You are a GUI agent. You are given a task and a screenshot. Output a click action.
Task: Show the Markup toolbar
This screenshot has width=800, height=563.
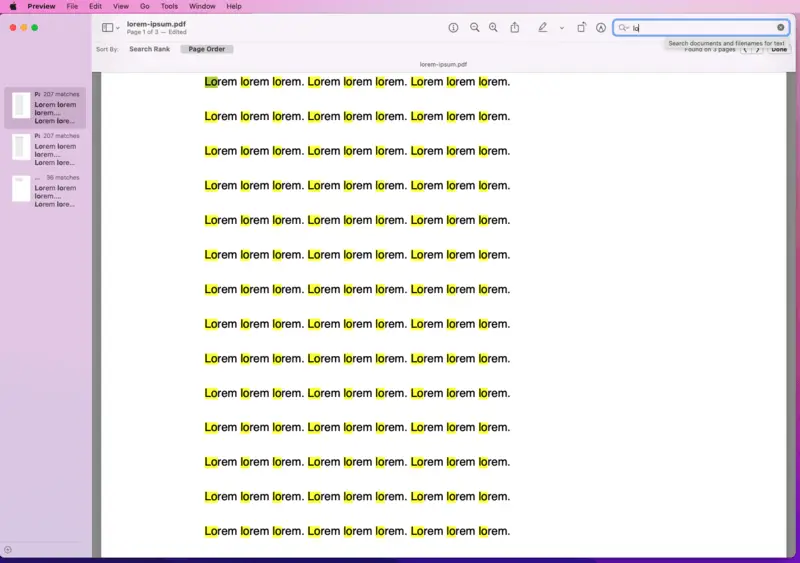(x=601, y=28)
